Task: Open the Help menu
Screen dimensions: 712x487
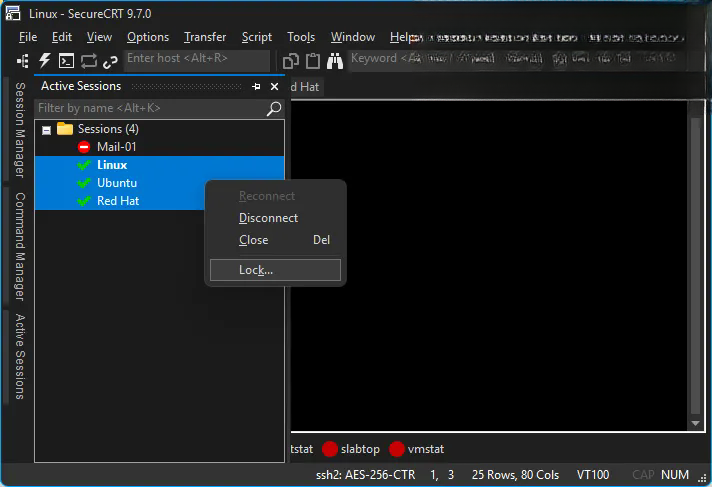Action: (x=401, y=37)
